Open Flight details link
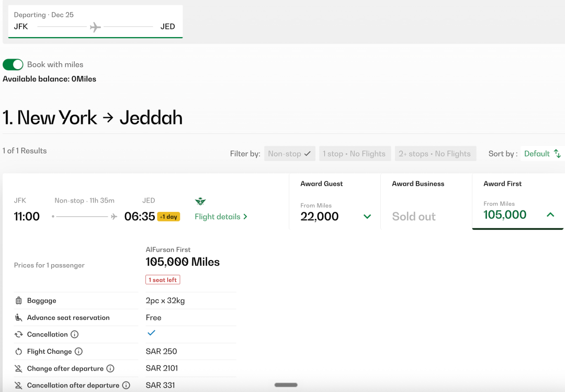The image size is (565, 392). click(221, 217)
